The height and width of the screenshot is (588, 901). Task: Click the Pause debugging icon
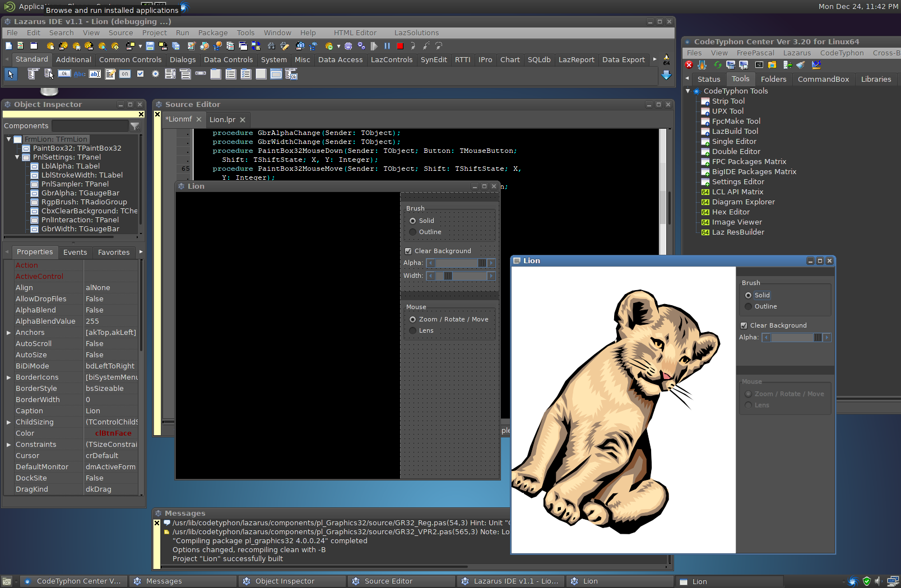tap(387, 46)
